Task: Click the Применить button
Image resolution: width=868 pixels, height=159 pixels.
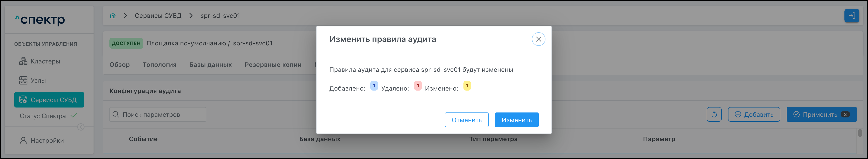Action: (821, 115)
